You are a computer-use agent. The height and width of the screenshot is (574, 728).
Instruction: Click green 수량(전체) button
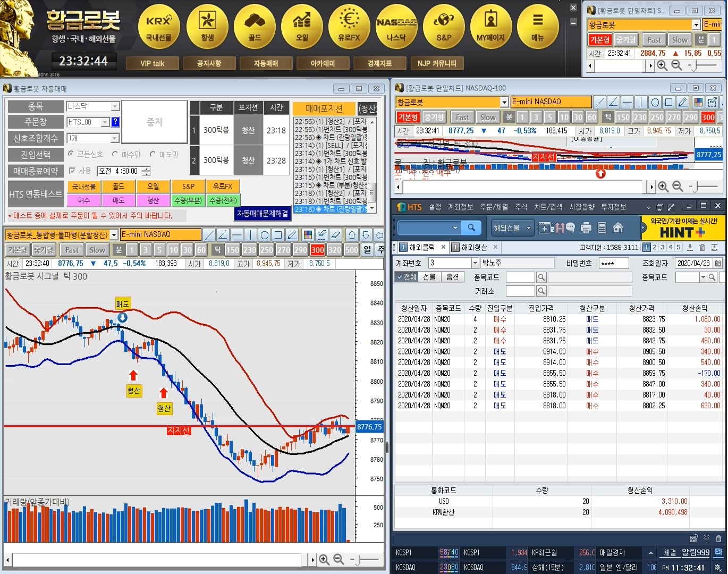pyautogui.click(x=223, y=200)
